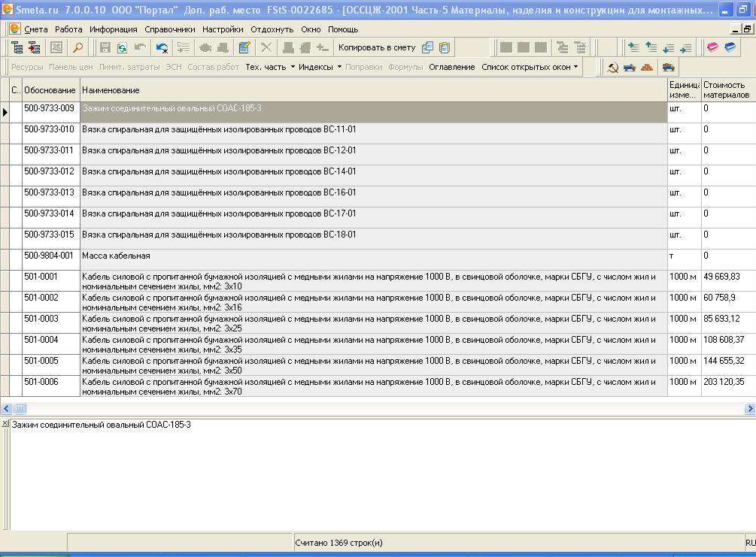Click the floppy disk save icon
Viewport: 756px width, 557px height.
[x=105, y=47]
